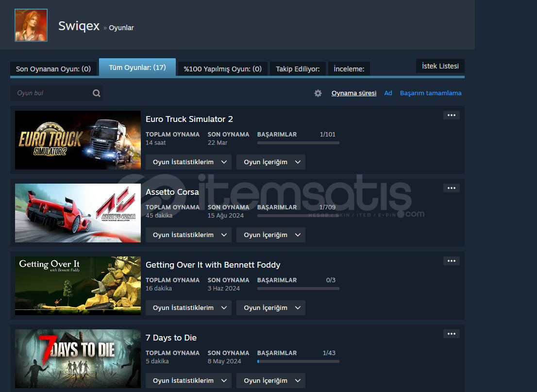Open the games list settings gear
Image resolution: width=537 pixels, height=392 pixels.
[318, 93]
